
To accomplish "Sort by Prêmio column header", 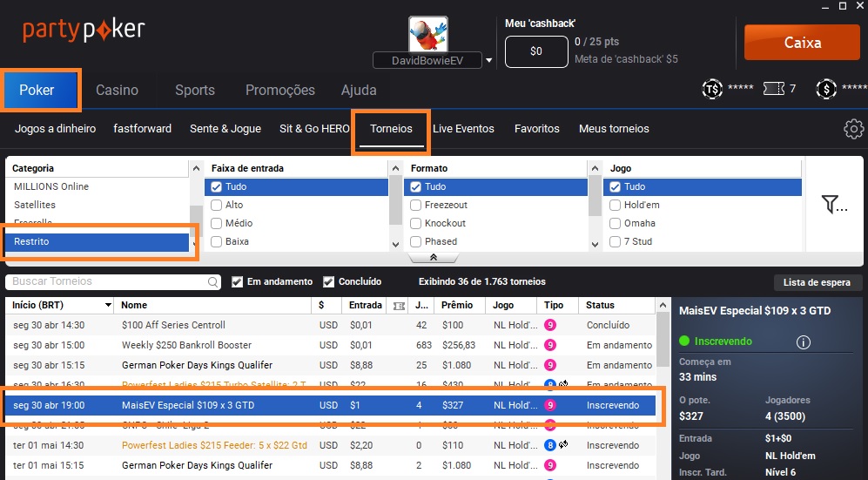I will (x=457, y=305).
